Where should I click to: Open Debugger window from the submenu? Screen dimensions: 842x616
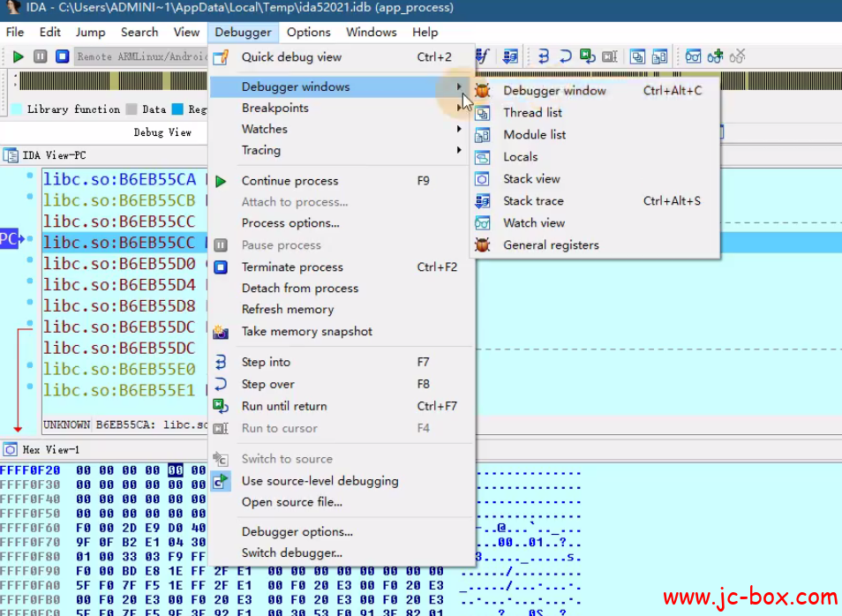554,90
